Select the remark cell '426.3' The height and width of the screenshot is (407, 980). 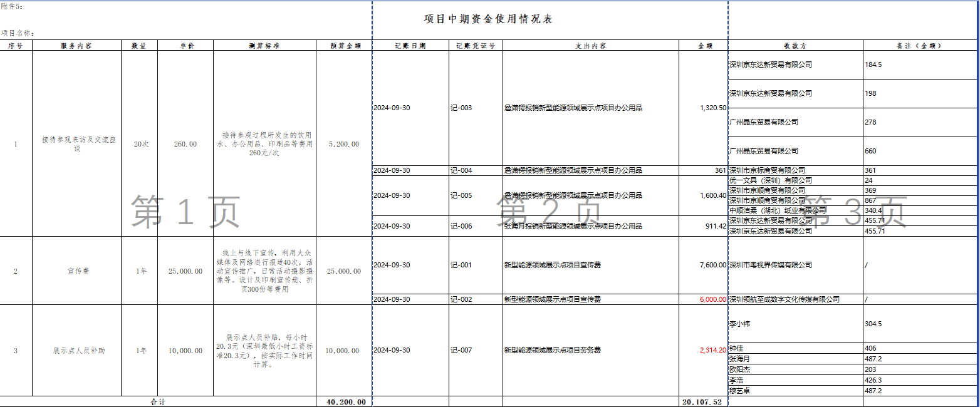coord(919,380)
